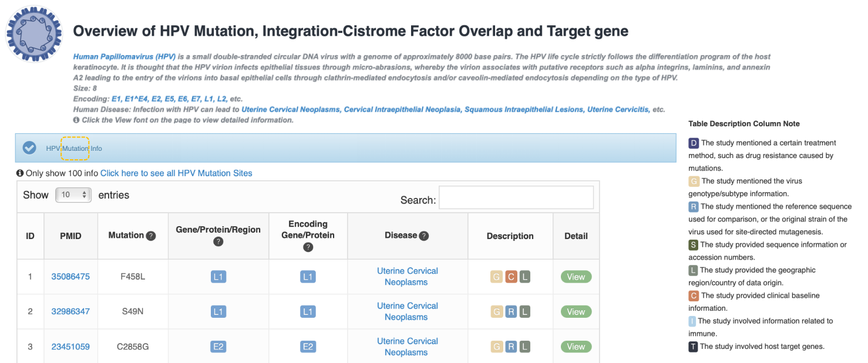Open the Show entries count dropdown

73,195
